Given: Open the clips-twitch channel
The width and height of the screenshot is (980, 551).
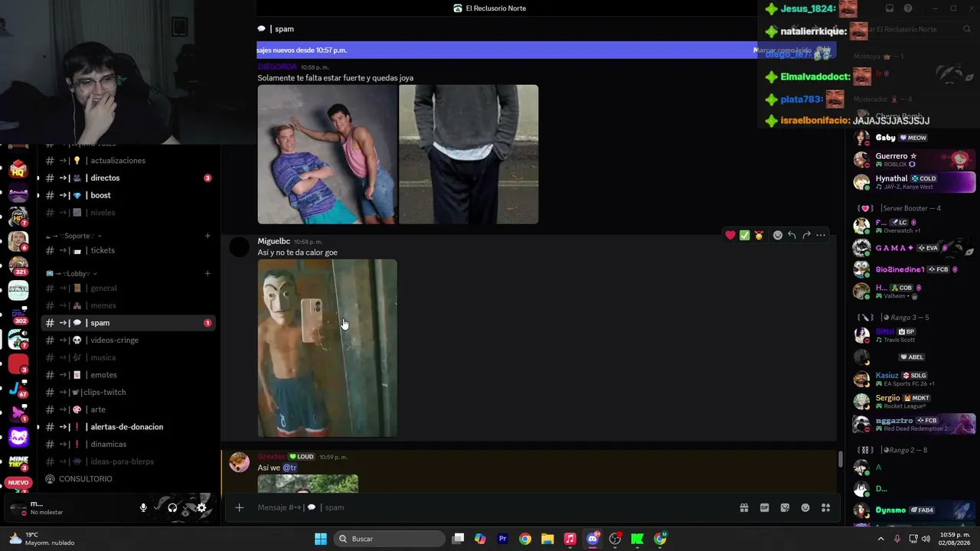Looking at the screenshot, I should pyautogui.click(x=128, y=392).
